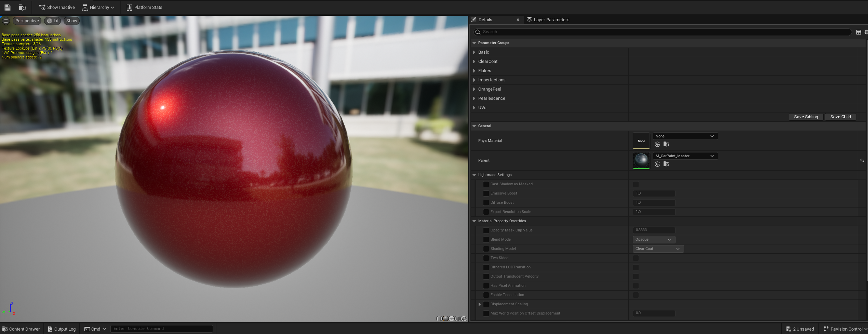This screenshot has height=334, width=868.
Task: Click the Save Child button
Action: [x=840, y=117]
